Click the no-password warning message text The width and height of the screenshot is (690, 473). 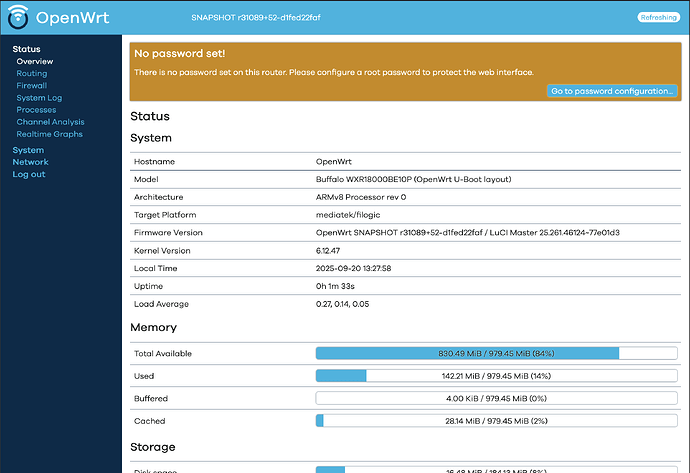334,72
